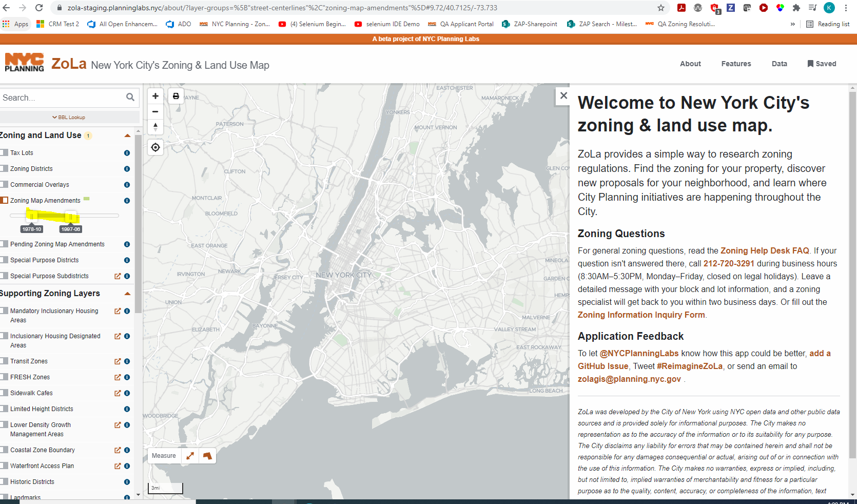Enable the Tax Lots layer checkbox
The width and height of the screenshot is (857, 504).
tap(4, 152)
